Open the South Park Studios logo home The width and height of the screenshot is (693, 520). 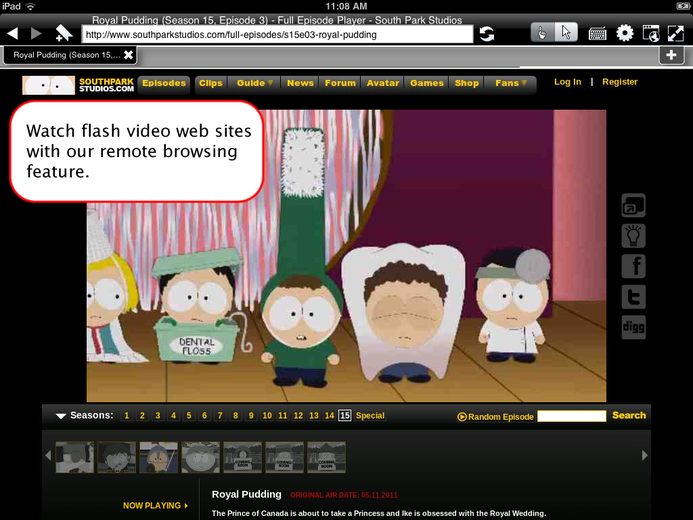pyautogui.click(x=78, y=85)
